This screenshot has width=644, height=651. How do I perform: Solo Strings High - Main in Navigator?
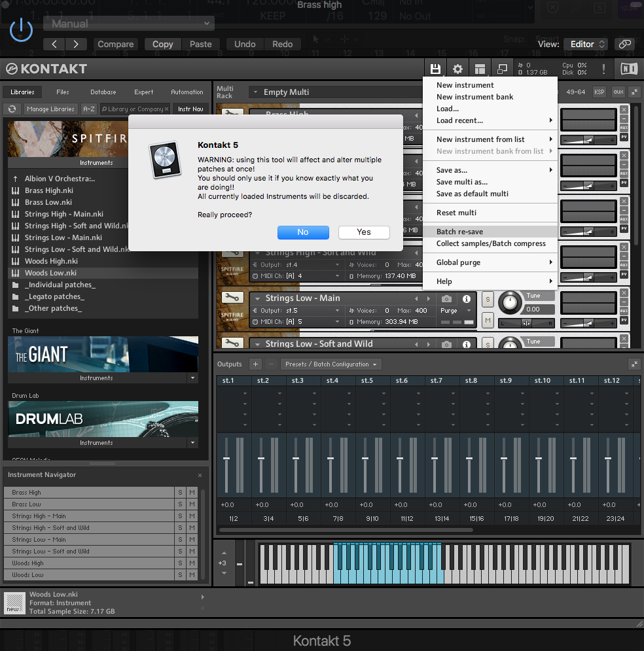point(180,516)
